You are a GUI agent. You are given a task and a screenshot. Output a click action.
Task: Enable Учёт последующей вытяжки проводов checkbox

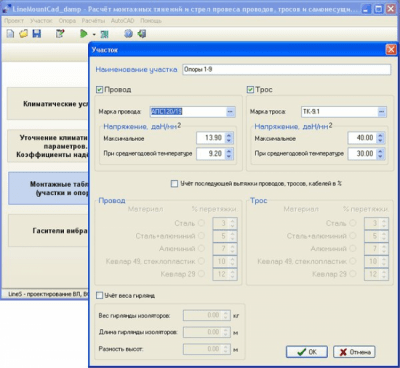(x=174, y=184)
